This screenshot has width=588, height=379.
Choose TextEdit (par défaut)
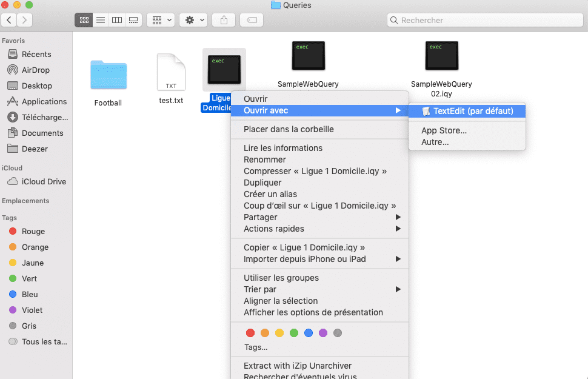pos(467,111)
